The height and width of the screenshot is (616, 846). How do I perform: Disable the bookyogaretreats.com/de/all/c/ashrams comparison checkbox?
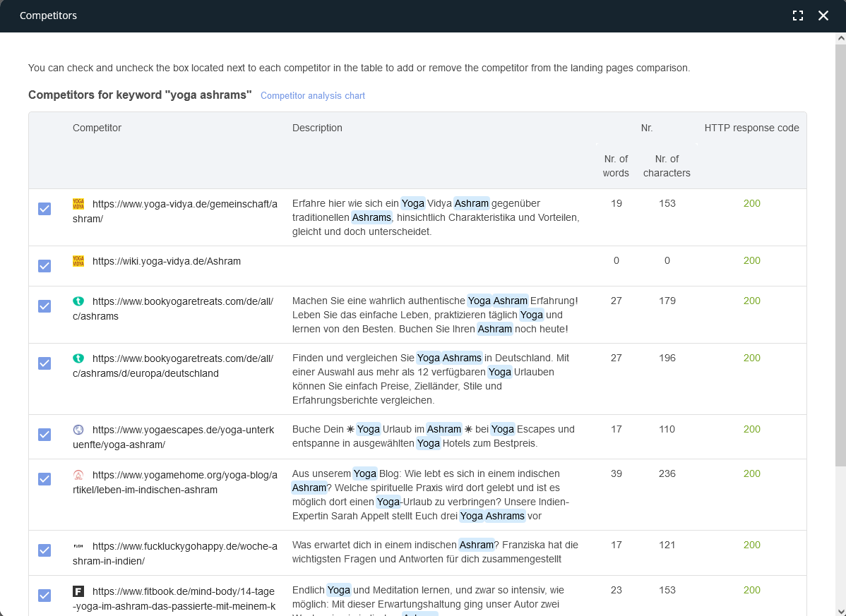[44, 306]
